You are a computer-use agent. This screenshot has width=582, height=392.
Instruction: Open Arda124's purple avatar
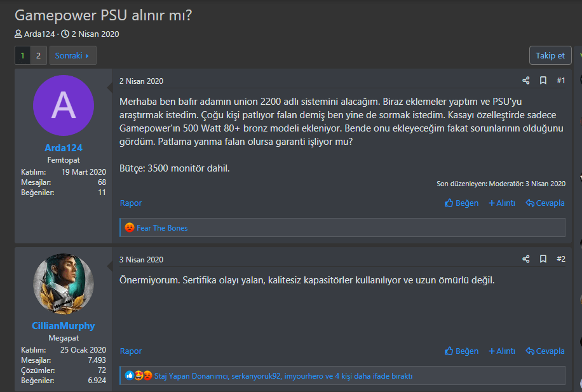64,105
